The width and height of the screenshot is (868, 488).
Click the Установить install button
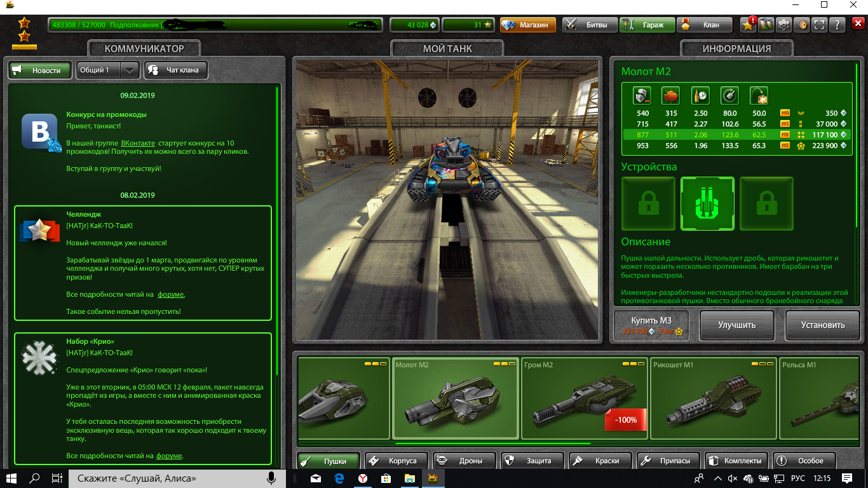tap(823, 325)
